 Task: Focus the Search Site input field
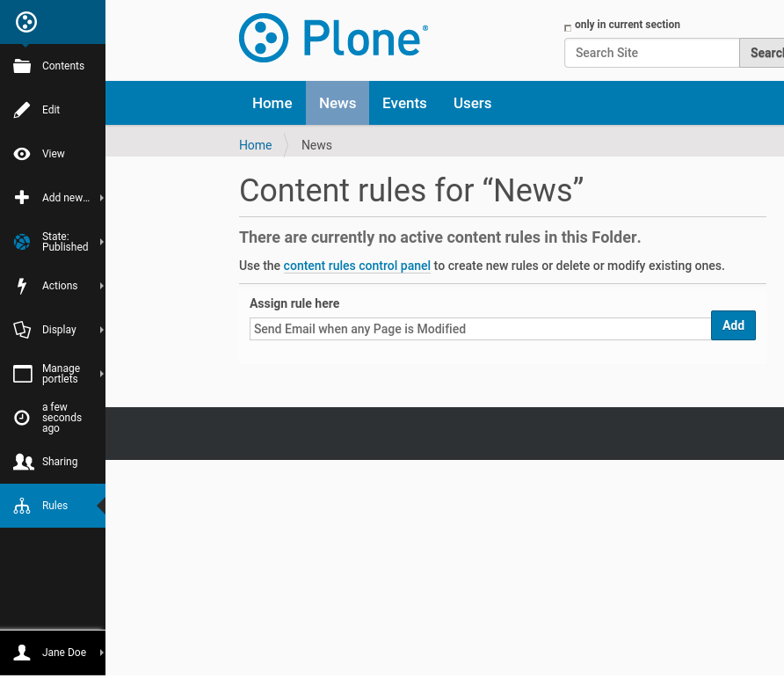pos(651,53)
